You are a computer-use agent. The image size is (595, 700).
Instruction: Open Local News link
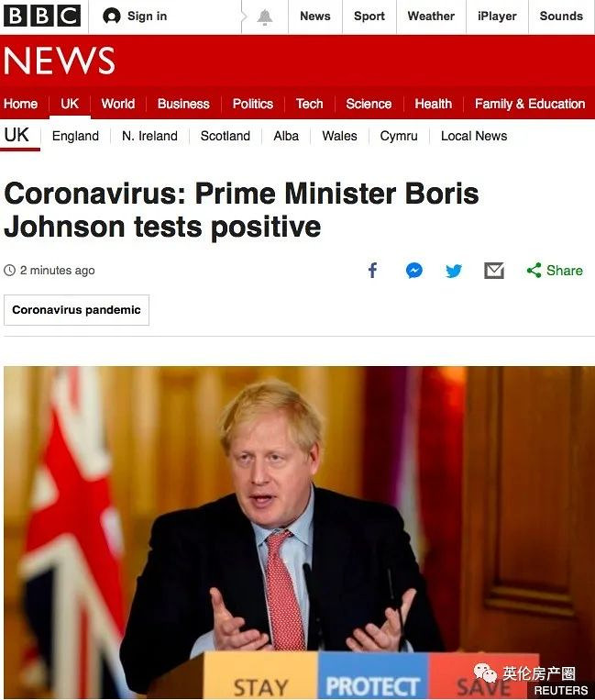(474, 136)
